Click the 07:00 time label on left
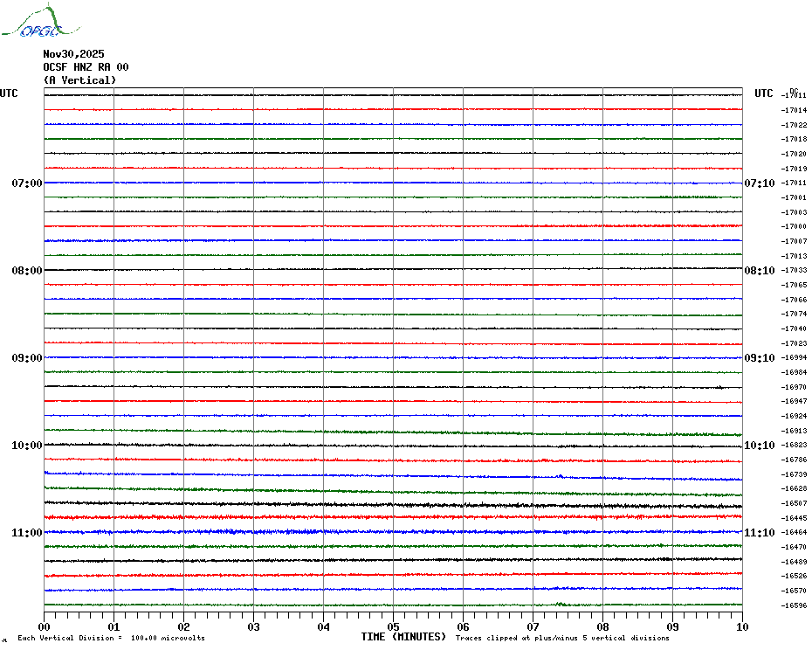812x650 pixels. click(27, 183)
